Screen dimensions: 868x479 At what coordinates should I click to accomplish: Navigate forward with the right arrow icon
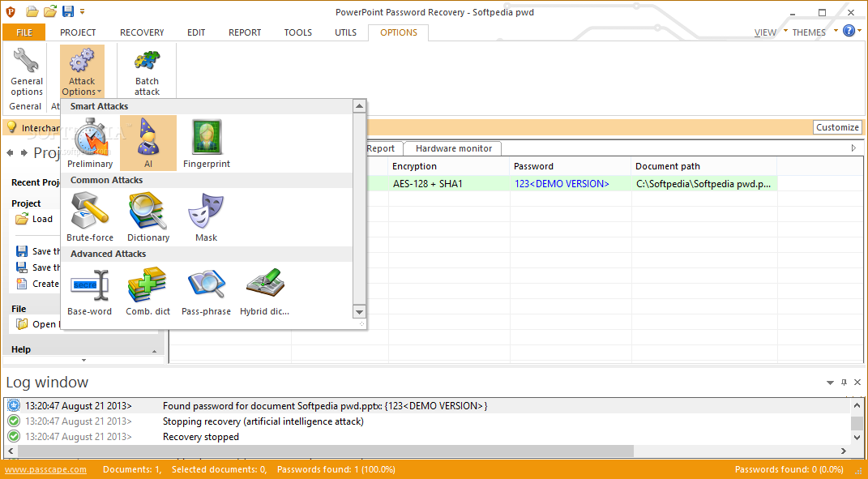[24, 153]
